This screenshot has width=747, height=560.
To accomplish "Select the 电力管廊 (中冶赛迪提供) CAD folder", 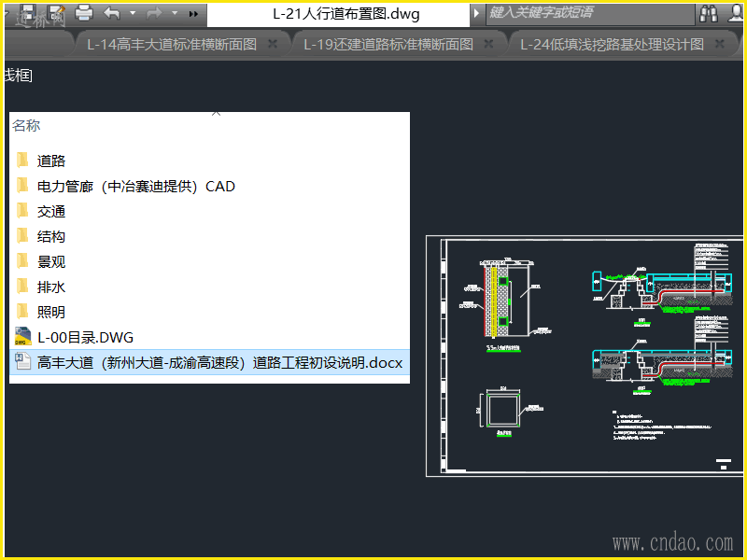I will [209, 186].
